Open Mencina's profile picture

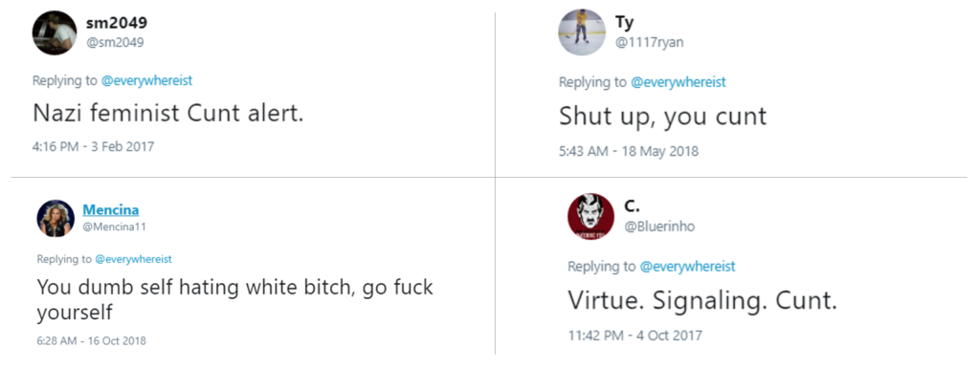(x=56, y=218)
